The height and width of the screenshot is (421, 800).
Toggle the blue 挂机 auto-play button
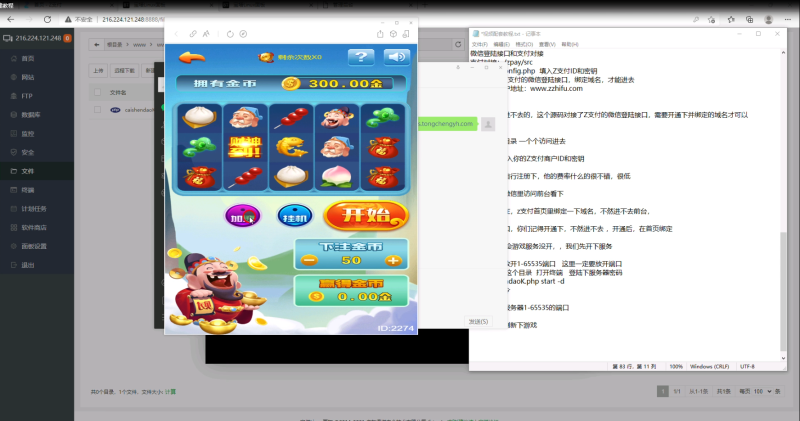tap(295, 216)
